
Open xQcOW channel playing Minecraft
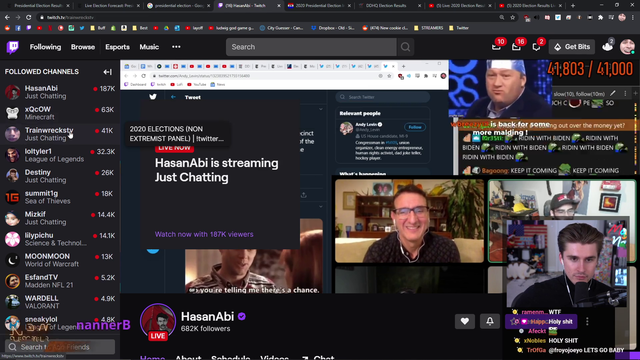[60, 113]
